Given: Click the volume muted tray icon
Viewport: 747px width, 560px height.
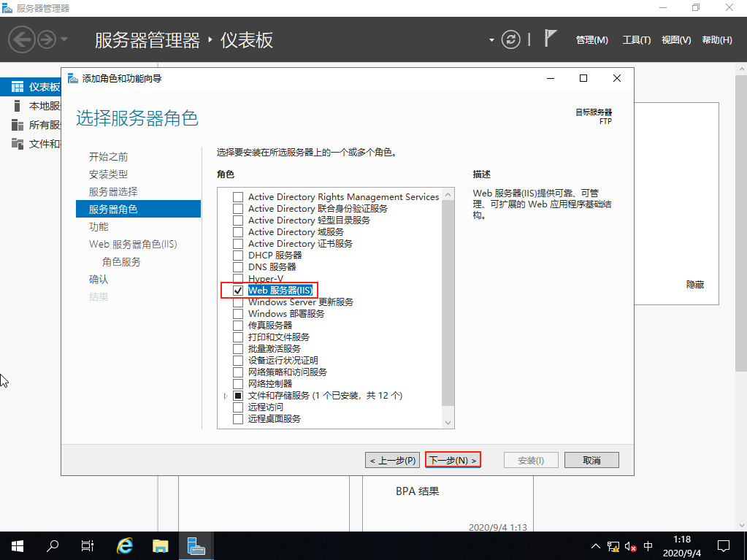Looking at the screenshot, I should pyautogui.click(x=631, y=546).
